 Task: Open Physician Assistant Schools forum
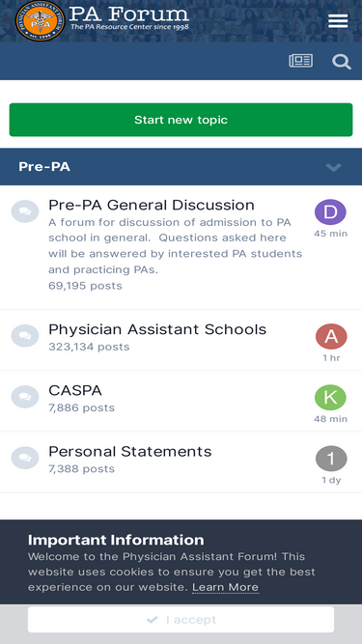click(x=157, y=329)
